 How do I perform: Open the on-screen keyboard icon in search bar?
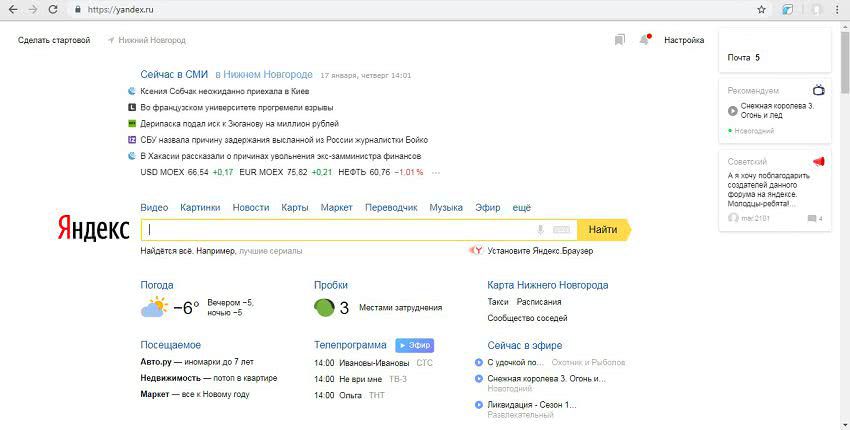tap(561, 230)
